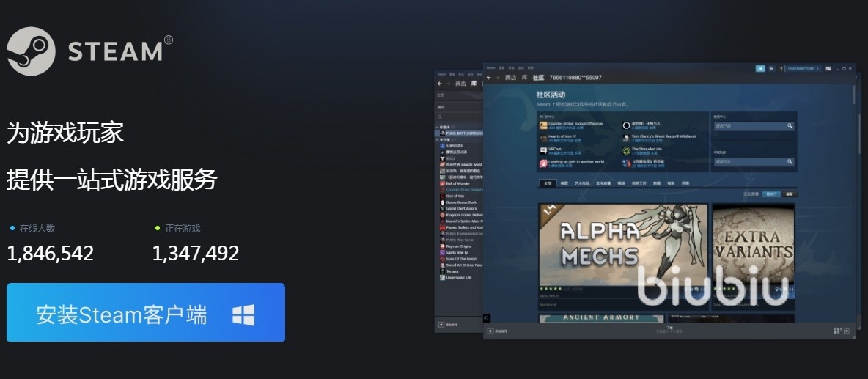The image size is (868, 379).
Task: Click the back arrow in Steam community window
Action: point(489,78)
